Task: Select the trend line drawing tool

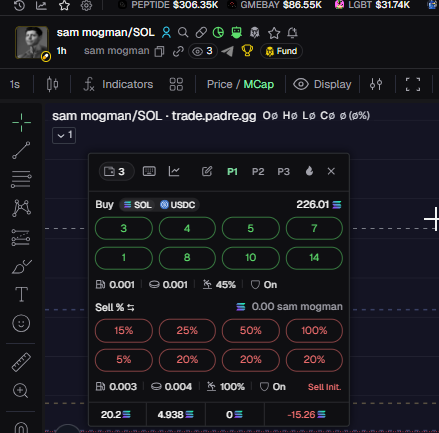Action: [21, 150]
